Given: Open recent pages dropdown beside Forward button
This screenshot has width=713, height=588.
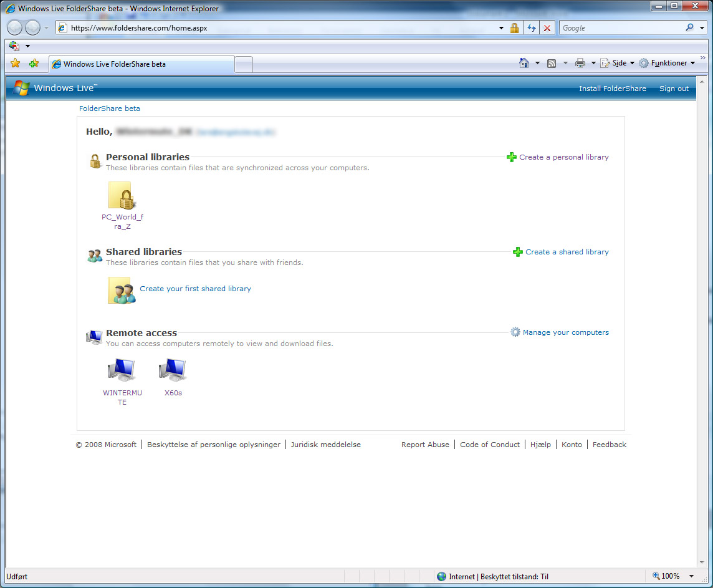Looking at the screenshot, I should [x=46, y=28].
